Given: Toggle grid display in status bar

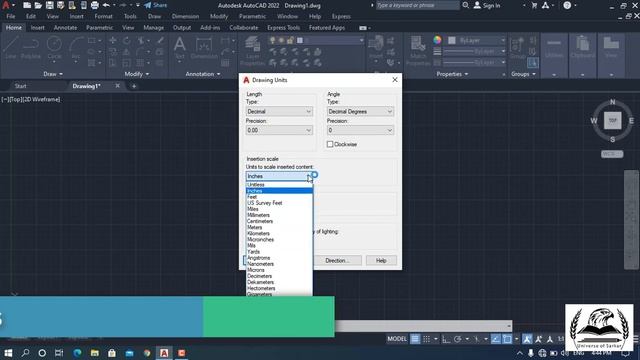Looking at the screenshot, I should (x=415, y=339).
